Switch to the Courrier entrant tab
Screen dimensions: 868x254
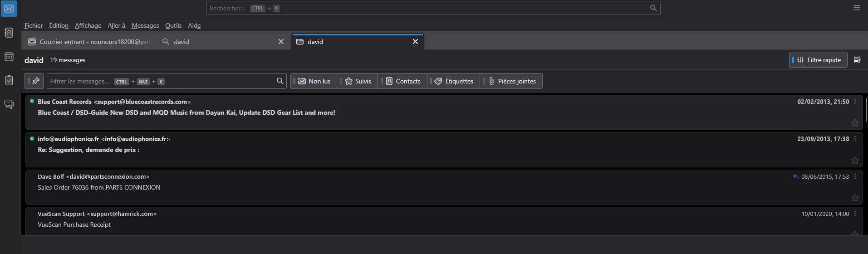88,42
